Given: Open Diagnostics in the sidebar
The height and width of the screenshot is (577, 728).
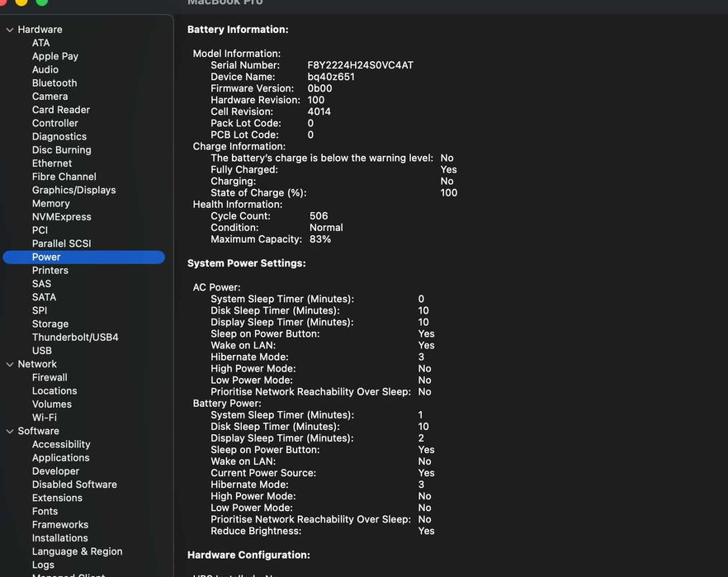Looking at the screenshot, I should [59, 137].
